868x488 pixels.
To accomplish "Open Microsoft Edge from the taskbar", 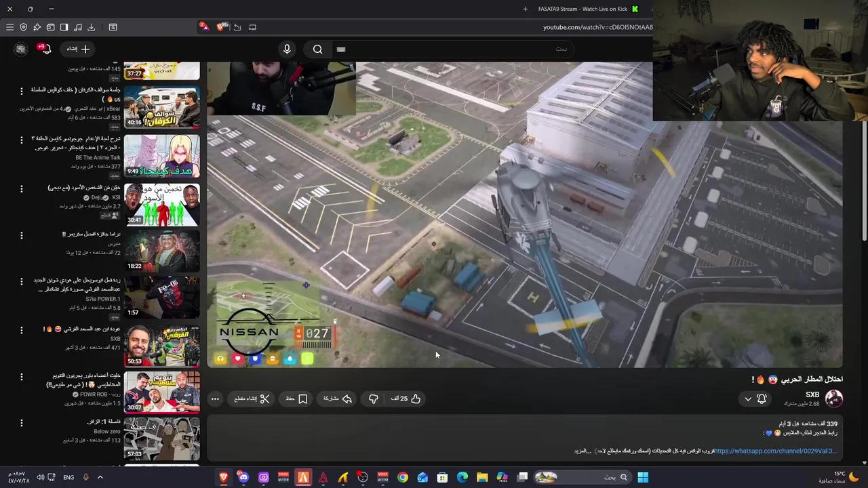I will 462,477.
